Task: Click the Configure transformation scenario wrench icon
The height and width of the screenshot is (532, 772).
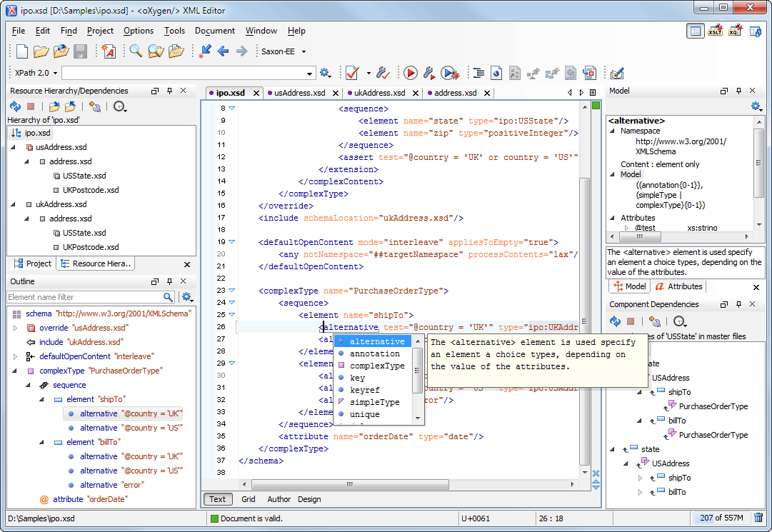Action: (428, 74)
